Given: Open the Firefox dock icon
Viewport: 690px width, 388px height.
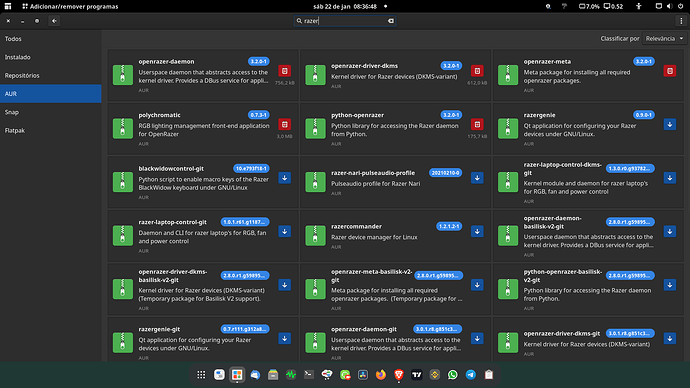Looking at the screenshot, I should click(x=381, y=375).
